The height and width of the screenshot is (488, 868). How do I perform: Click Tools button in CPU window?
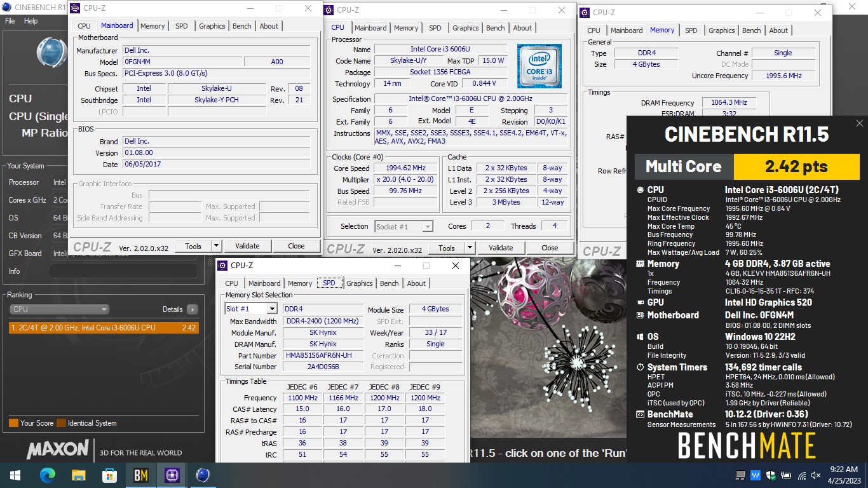(447, 248)
